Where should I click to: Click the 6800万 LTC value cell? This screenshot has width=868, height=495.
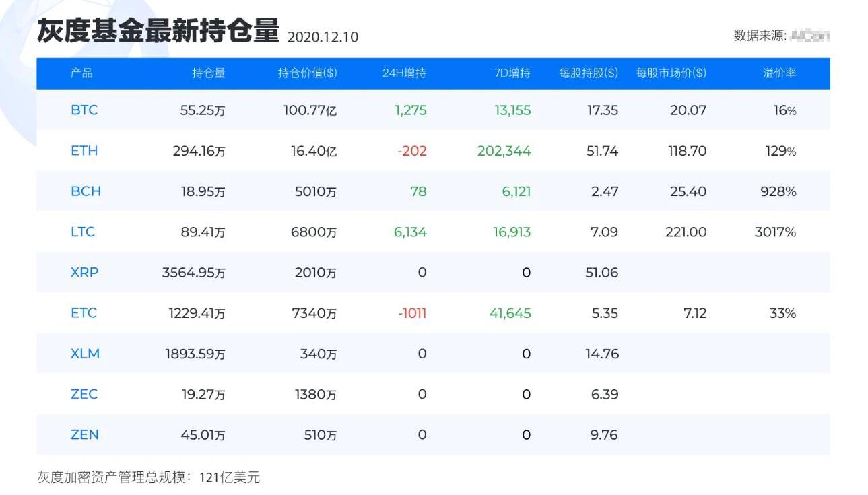point(314,232)
